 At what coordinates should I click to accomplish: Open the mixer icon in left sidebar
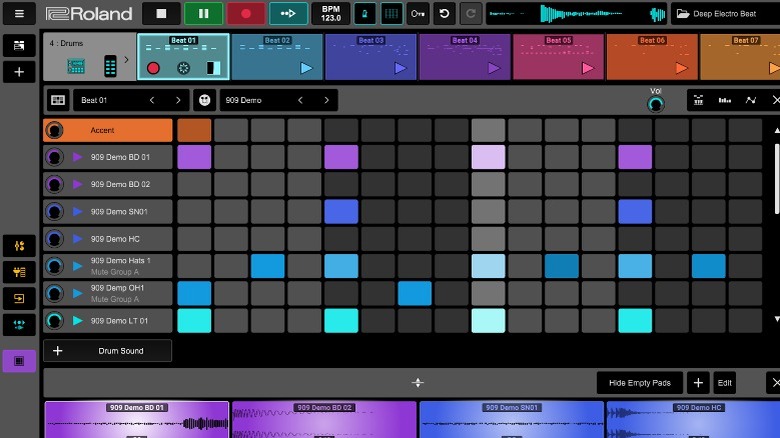coord(19,247)
